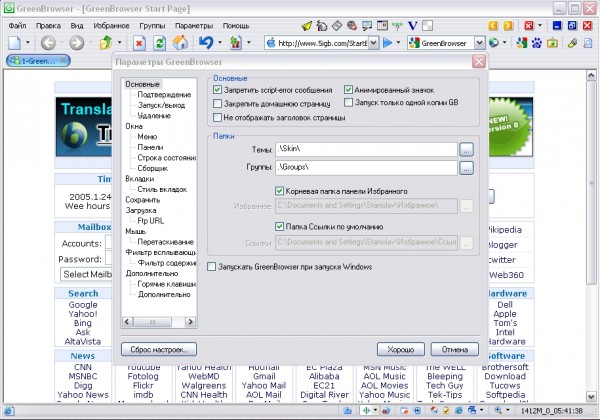Uncheck Папка Ссылки по умолчанию checkbox

[x=279, y=226]
